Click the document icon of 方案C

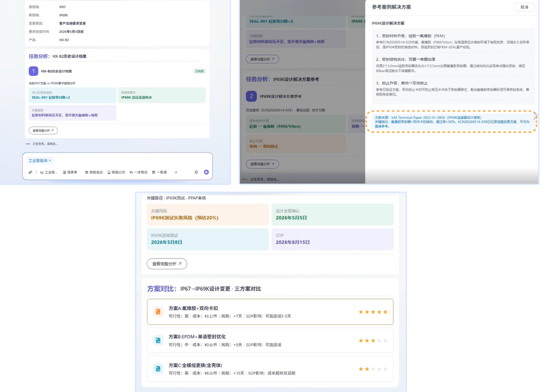point(158,369)
